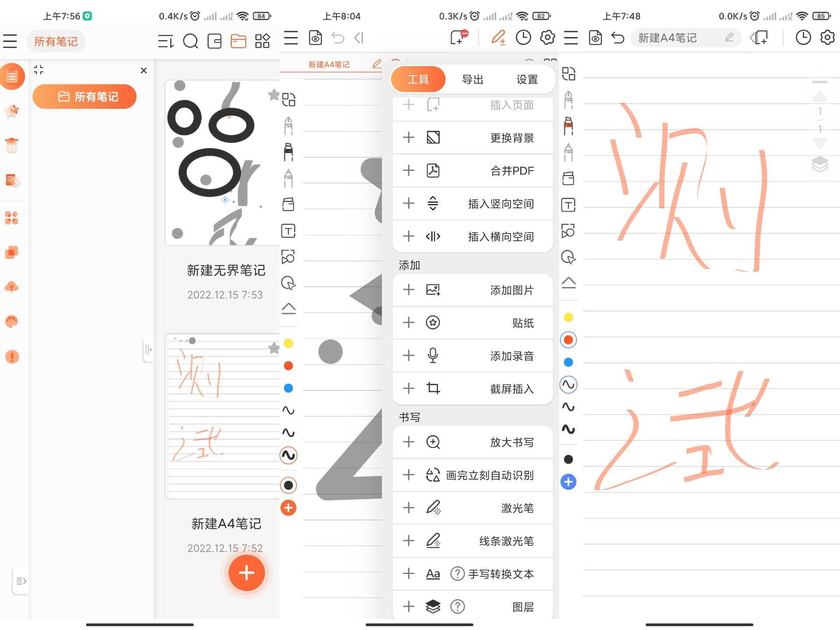Select lasso tool in right screen

point(568,257)
